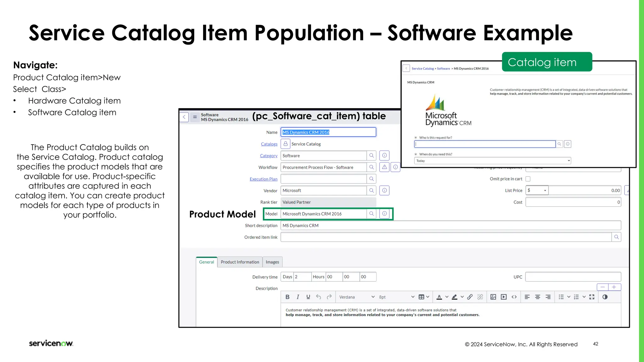
Task: Open source code view of editor
Action: (x=514, y=297)
